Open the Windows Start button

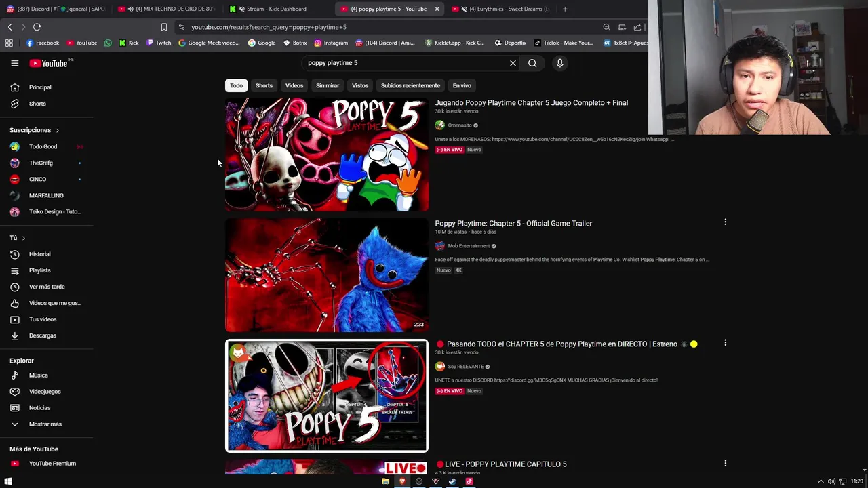click(x=8, y=481)
